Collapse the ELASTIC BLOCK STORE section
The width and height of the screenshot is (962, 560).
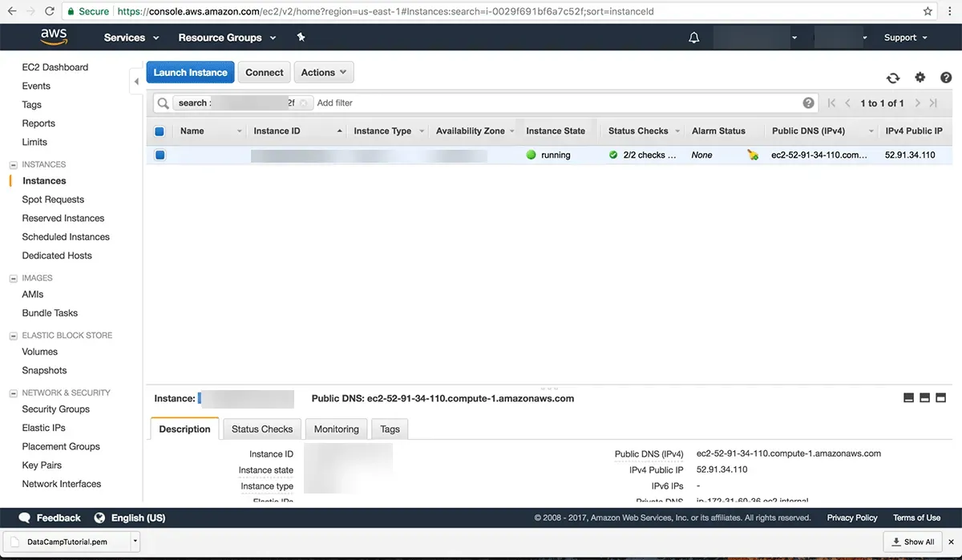pyautogui.click(x=14, y=336)
